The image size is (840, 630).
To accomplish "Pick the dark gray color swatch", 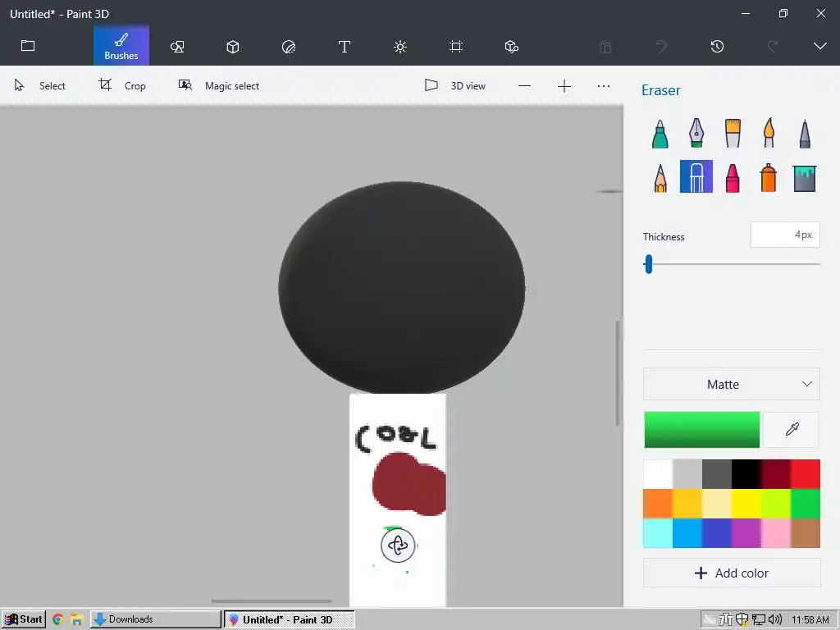I will click(717, 474).
